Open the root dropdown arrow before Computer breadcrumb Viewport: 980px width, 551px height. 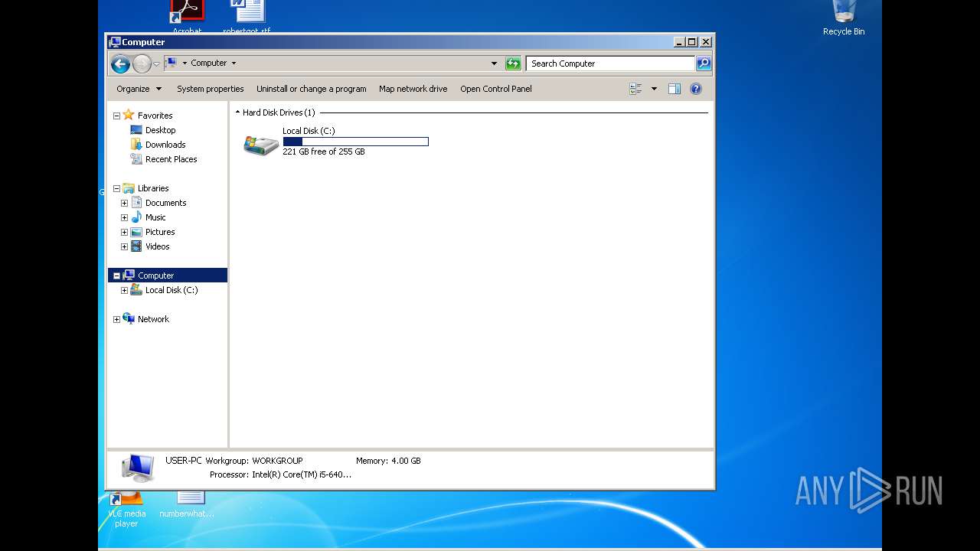click(185, 63)
